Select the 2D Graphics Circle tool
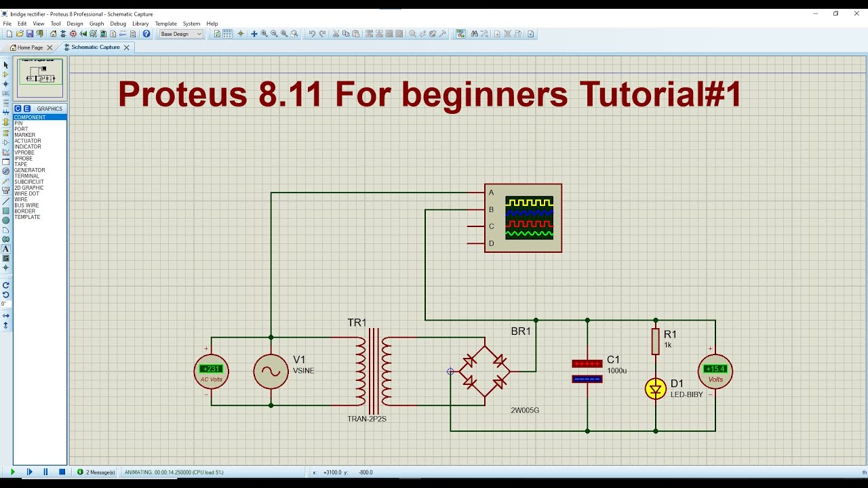Screen dimensions: 868x488 (6, 220)
